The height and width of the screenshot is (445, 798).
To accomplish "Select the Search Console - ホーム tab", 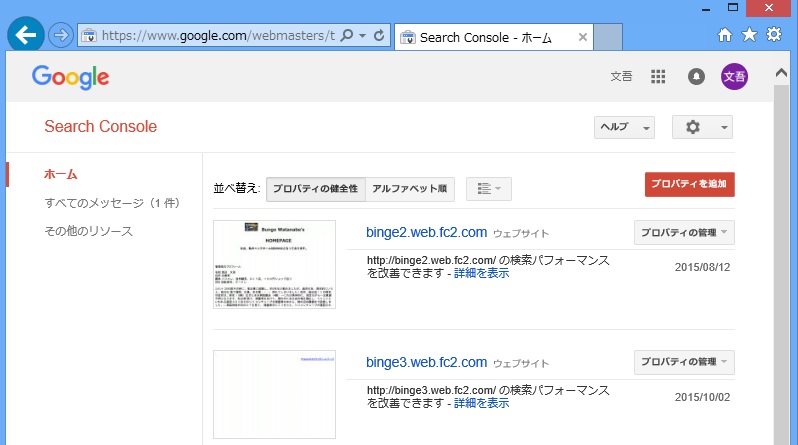I will tap(494, 37).
